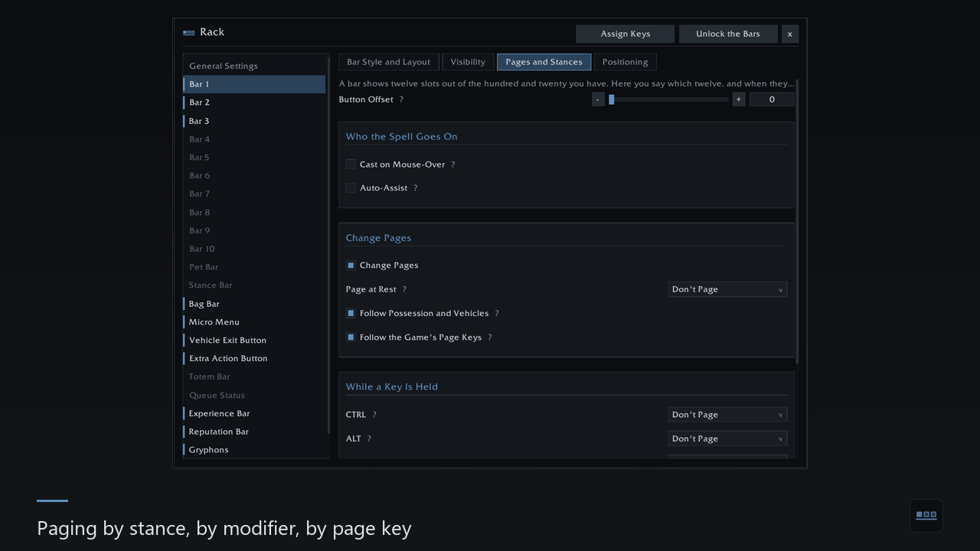Viewport: 980px width, 551px height.
Task: Click the help icon next to ALT
Action: tap(369, 439)
